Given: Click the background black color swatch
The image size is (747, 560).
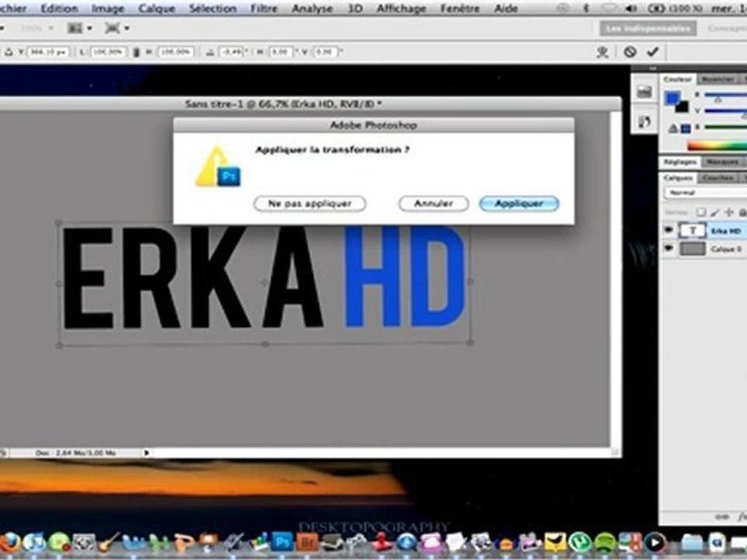Looking at the screenshot, I should click(x=683, y=107).
